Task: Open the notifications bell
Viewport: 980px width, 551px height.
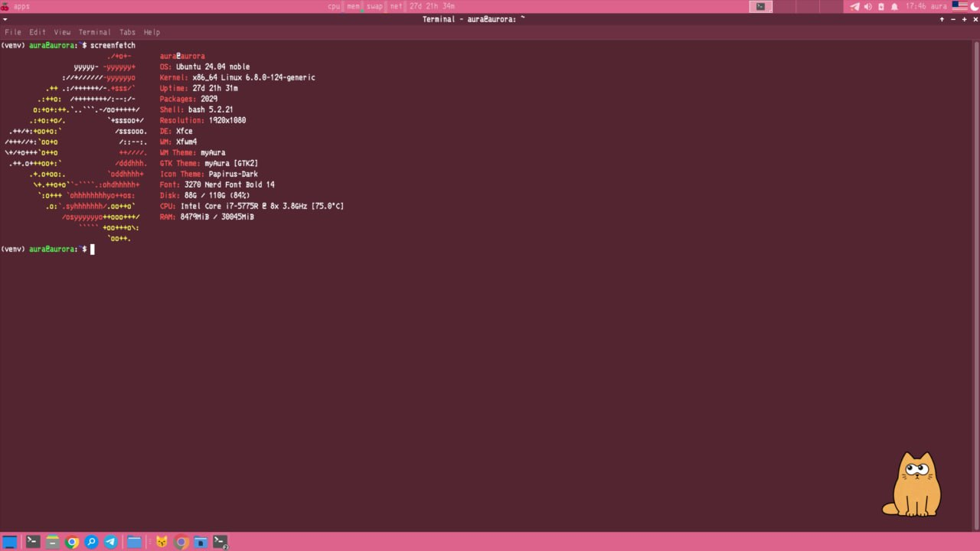Action: click(x=894, y=6)
